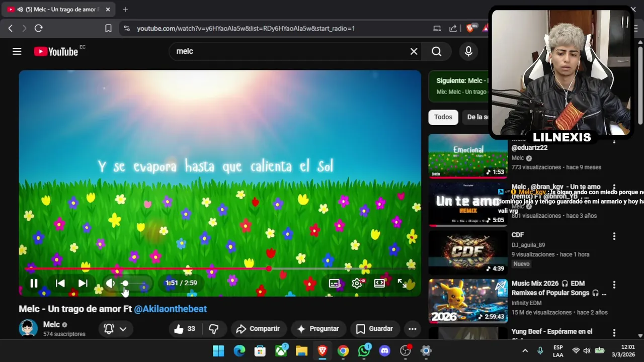The image size is (644, 362).
Task: Skip to the next video
Action: pos(83,283)
